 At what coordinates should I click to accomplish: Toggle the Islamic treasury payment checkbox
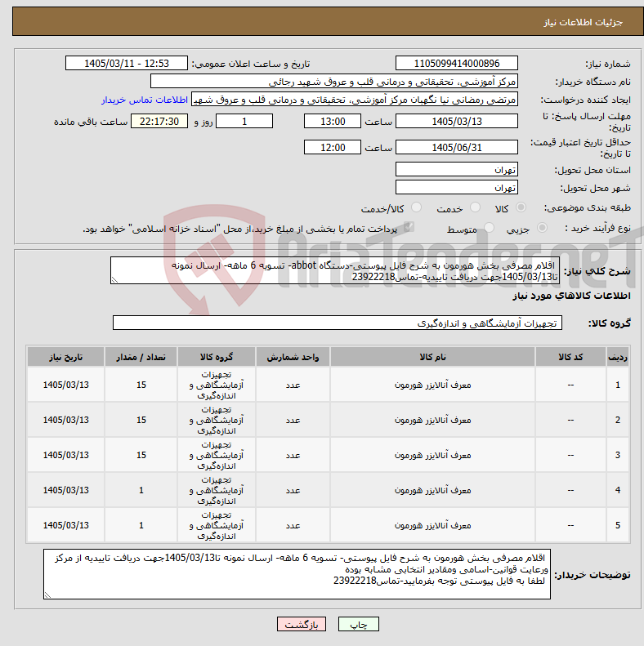[x=409, y=227]
